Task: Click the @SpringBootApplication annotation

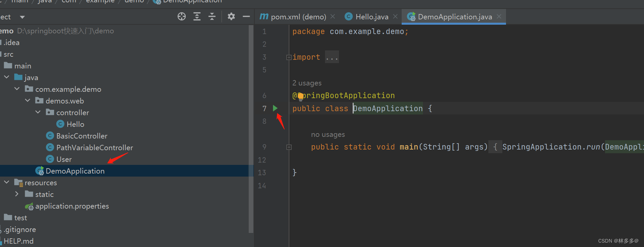Action: 344,95
